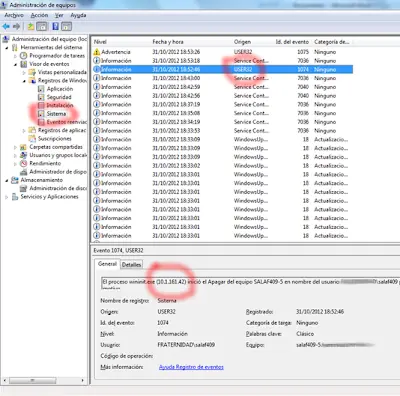Click the Visor de eventos icon
Image resolution: width=400 pixels, height=396 pixels.
tap(24, 64)
